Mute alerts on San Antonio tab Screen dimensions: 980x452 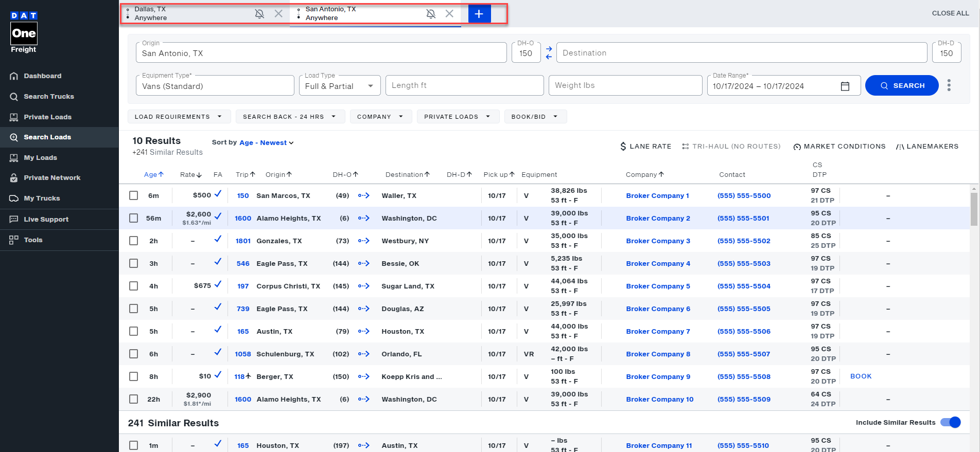pyautogui.click(x=431, y=14)
